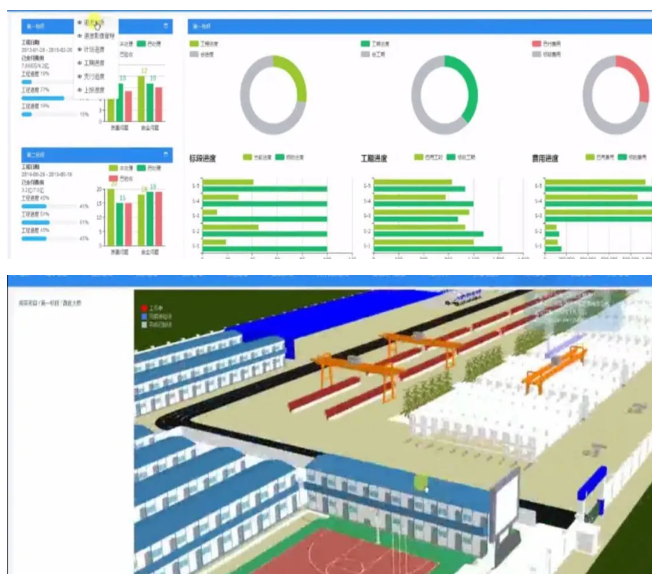Click the blue entrance gate in the 3D scene
Viewport: 656px width, 576px height.
pyautogui.click(x=592, y=490)
